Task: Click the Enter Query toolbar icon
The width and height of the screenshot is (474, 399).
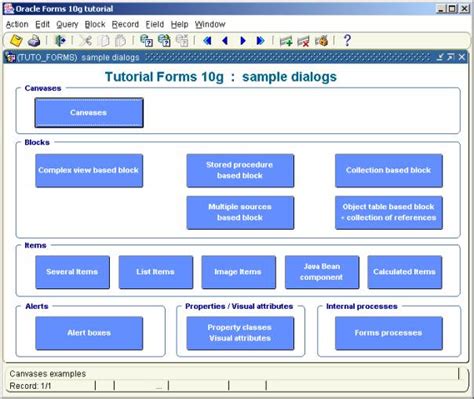Action: [x=146, y=41]
